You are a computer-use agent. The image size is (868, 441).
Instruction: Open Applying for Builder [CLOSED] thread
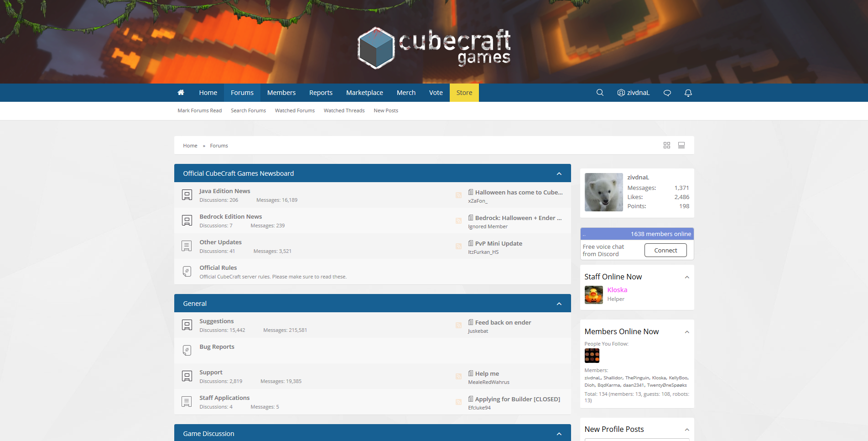(518, 399)
